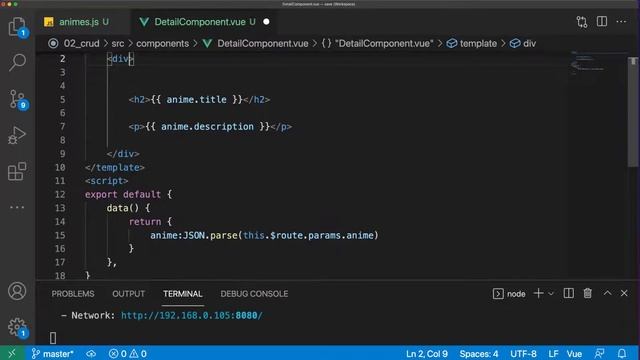Close the bottom panel

coord(624,293)
